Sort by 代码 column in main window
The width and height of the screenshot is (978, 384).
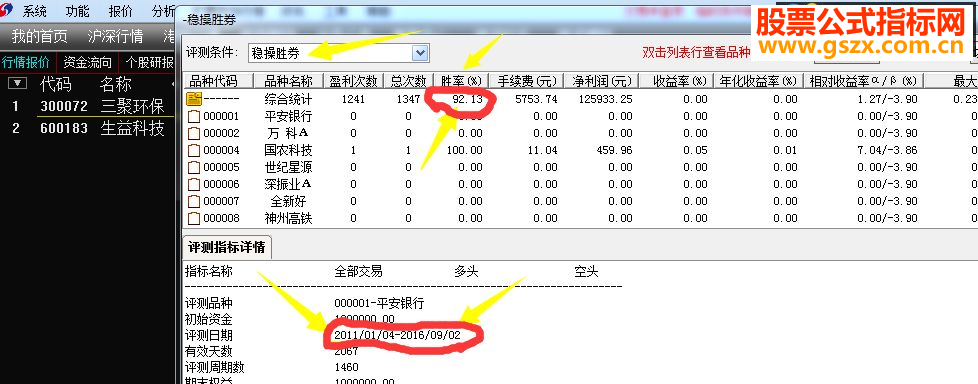point(56,84)
